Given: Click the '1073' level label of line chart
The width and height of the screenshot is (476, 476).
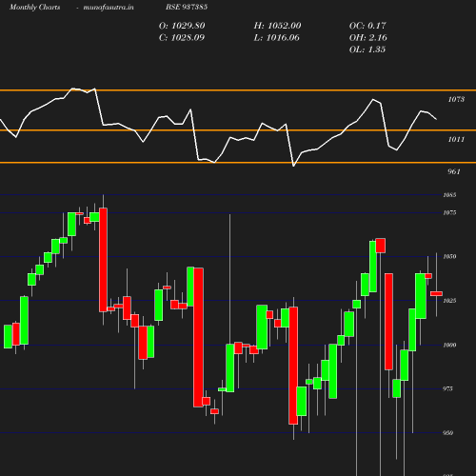Looking at the screenshot, I should coord(456,99).
